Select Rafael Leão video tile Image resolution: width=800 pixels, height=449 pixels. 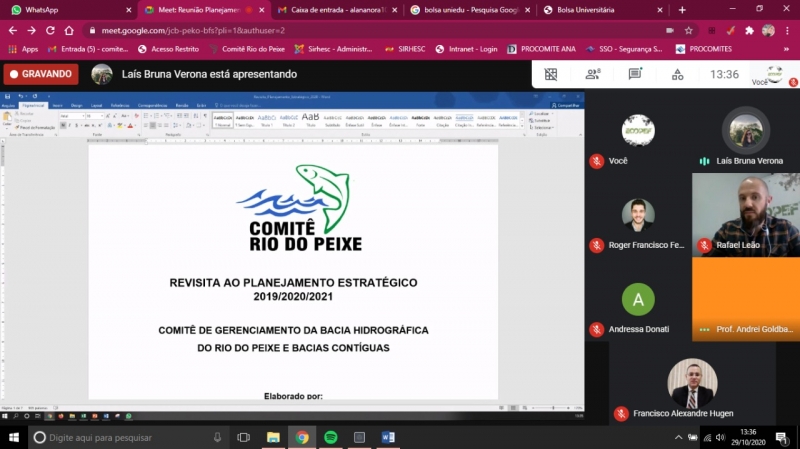[746, 215]
